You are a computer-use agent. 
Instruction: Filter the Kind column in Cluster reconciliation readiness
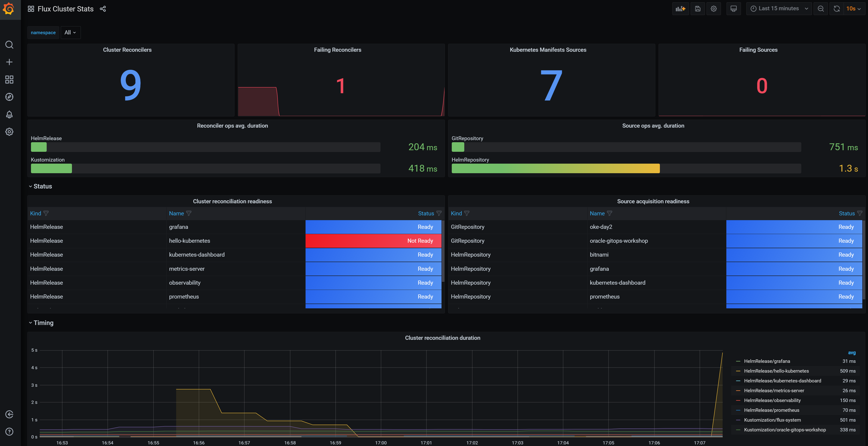(x=46, y=213)
